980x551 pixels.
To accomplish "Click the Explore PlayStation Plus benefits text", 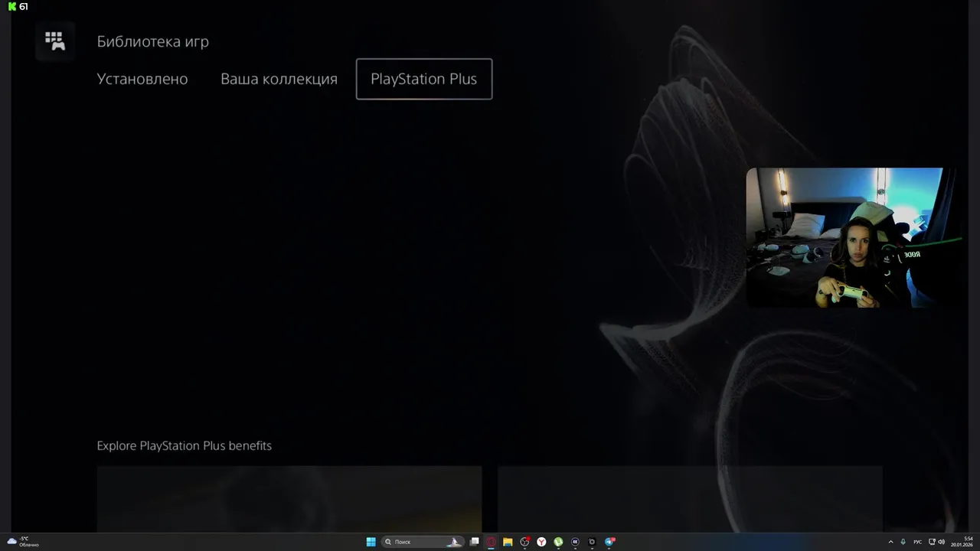I will [x=184, y=445].
